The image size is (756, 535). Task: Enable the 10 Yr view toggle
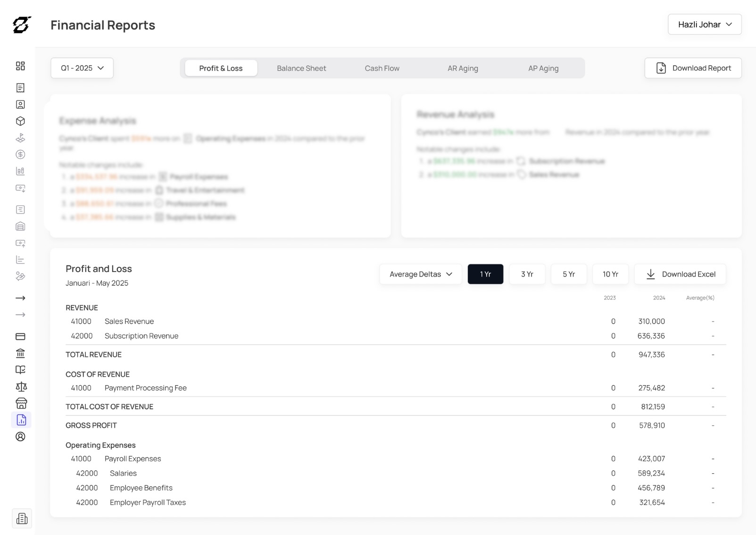(610, 274)
